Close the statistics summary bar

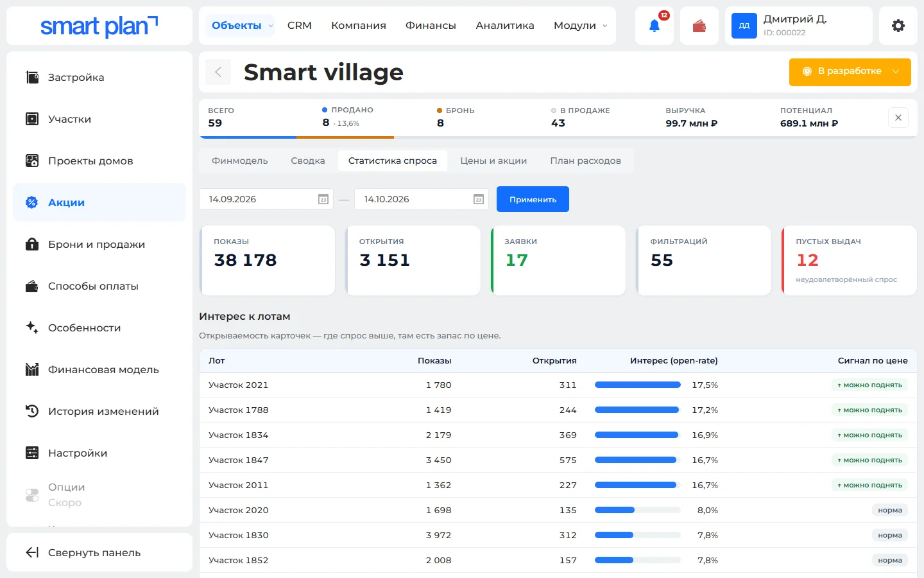click(x=898, y=118)
